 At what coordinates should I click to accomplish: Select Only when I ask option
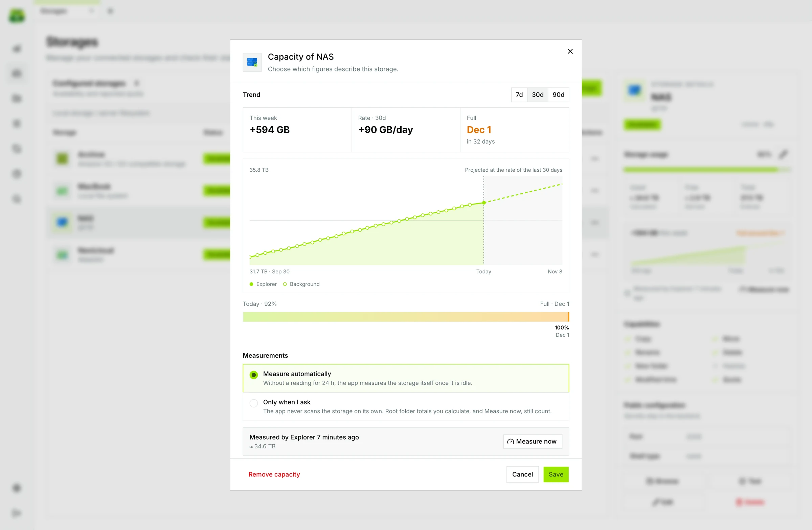tap(406, 406)
